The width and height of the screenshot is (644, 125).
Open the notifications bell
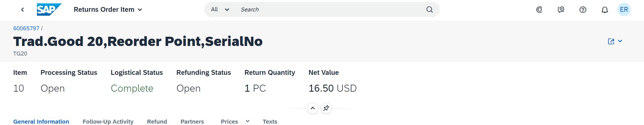point(605,10)
